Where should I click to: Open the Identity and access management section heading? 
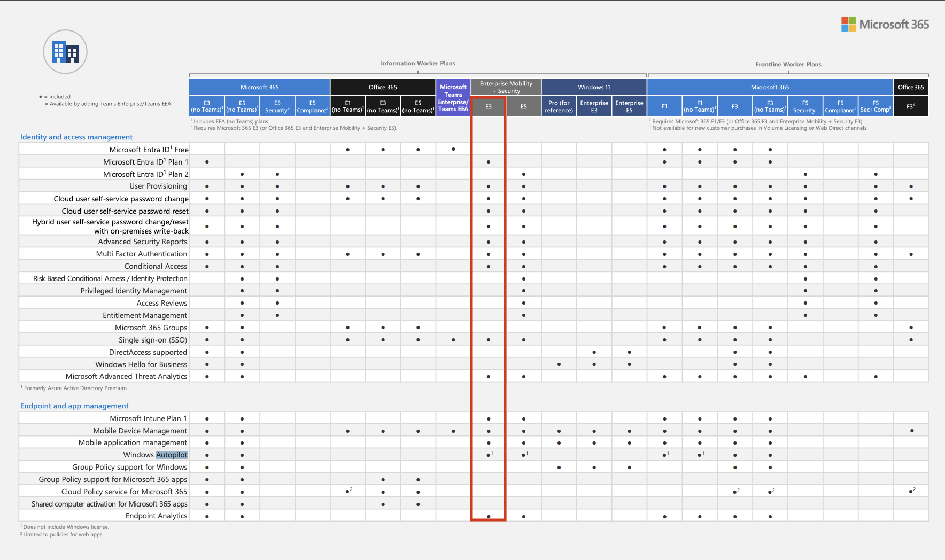(76, 137)
